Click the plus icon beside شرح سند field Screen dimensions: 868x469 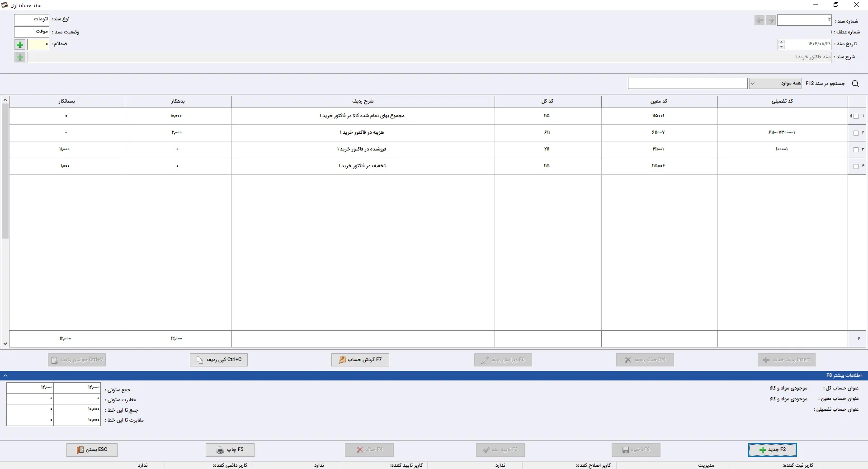pos(20,57)
